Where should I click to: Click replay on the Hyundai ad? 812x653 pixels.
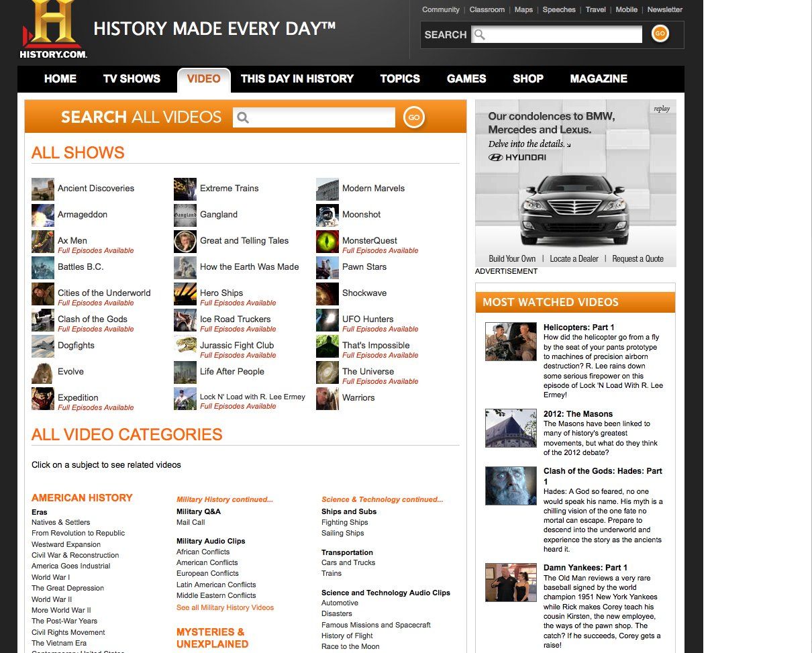(662, 109)
